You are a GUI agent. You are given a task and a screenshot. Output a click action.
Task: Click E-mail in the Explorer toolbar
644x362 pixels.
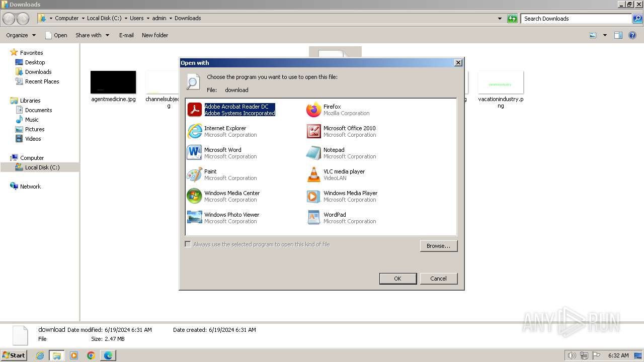pyautogui.click(x=126, y=35)
